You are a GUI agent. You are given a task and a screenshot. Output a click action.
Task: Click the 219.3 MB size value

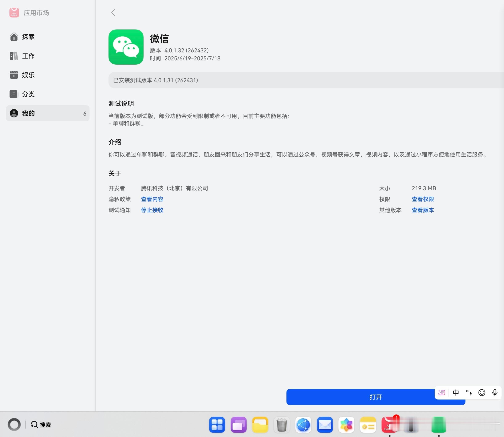[x=424, y=188]
